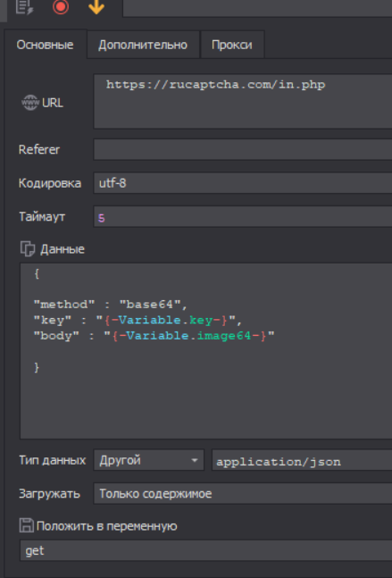Click the {-Variable.image64-} macro in the body line

189,336
